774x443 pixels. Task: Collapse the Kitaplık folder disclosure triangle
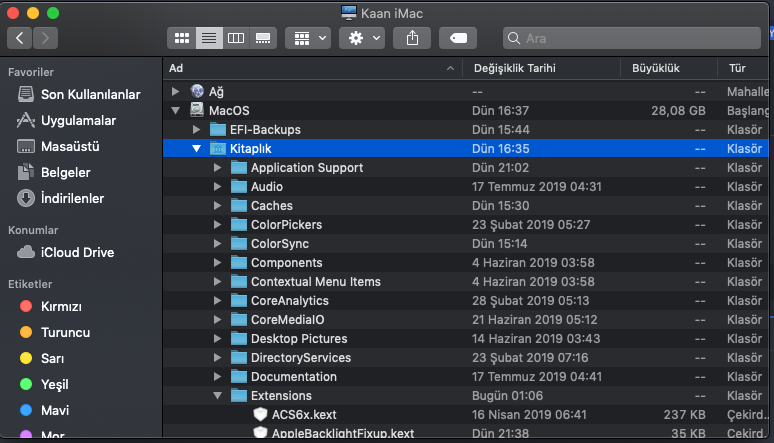(x=197, y=149)
